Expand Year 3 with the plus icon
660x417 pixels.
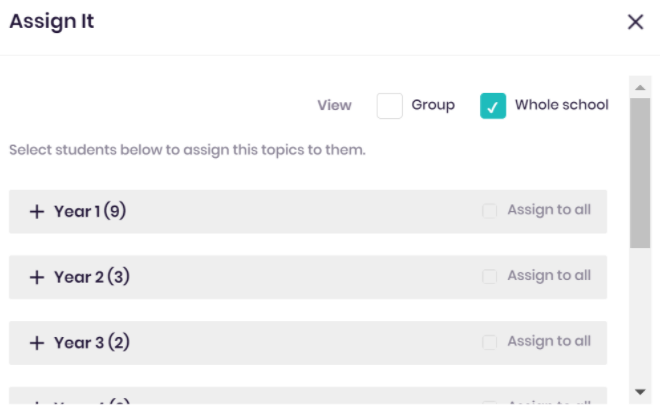click(x=37, y=343)
